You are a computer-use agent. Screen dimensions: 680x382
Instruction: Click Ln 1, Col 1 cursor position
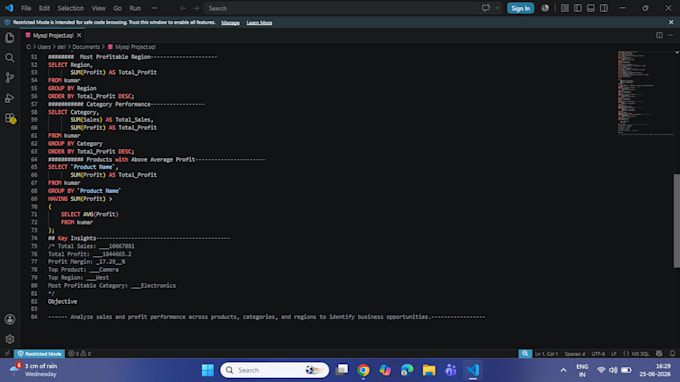coord(546,354)
